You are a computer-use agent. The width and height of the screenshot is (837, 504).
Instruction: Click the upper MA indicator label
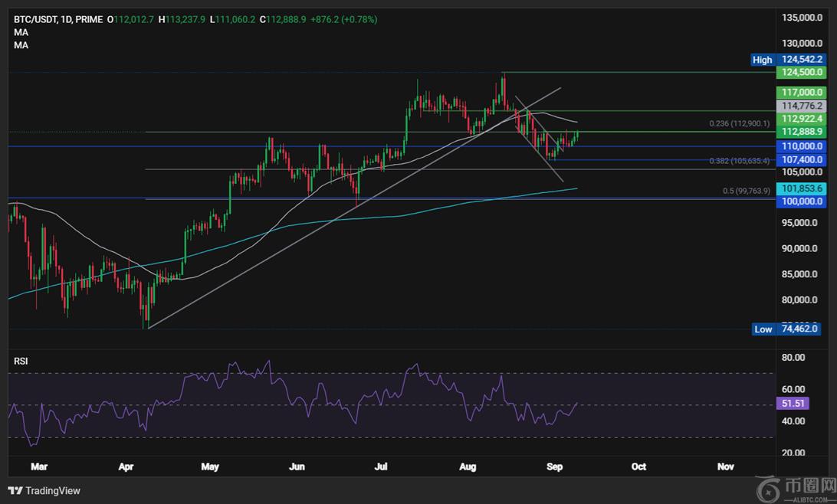(x=21, y=32)
